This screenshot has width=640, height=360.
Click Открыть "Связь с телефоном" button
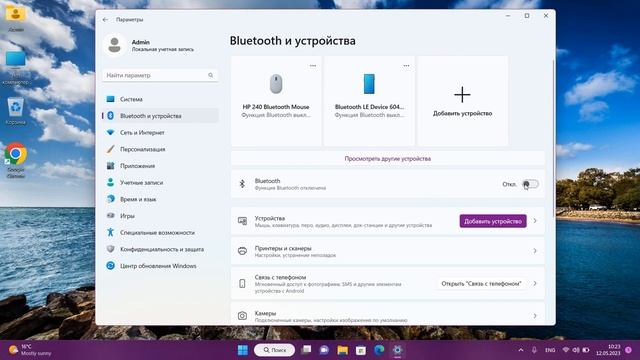click(481, 283)
